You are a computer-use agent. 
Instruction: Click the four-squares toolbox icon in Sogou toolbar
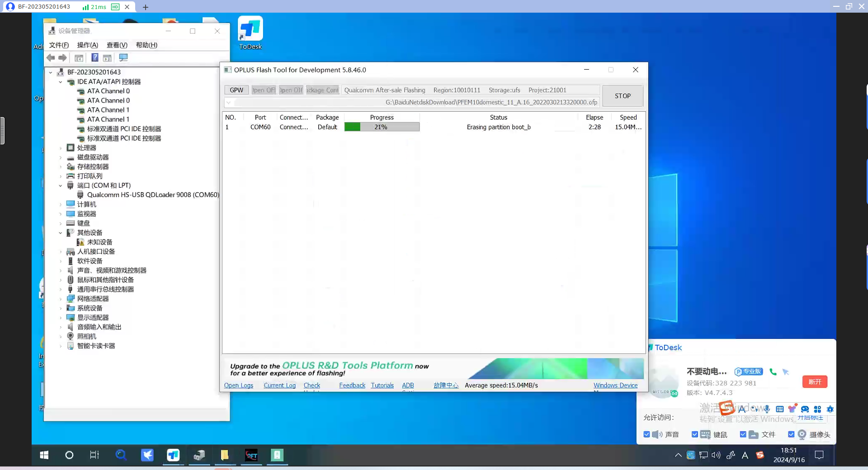[817, 409]
